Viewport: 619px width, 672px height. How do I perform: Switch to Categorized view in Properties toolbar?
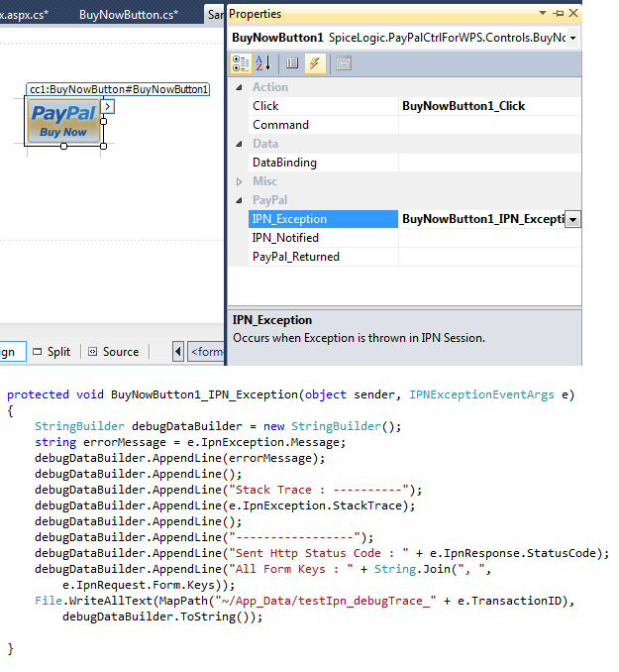241,63
